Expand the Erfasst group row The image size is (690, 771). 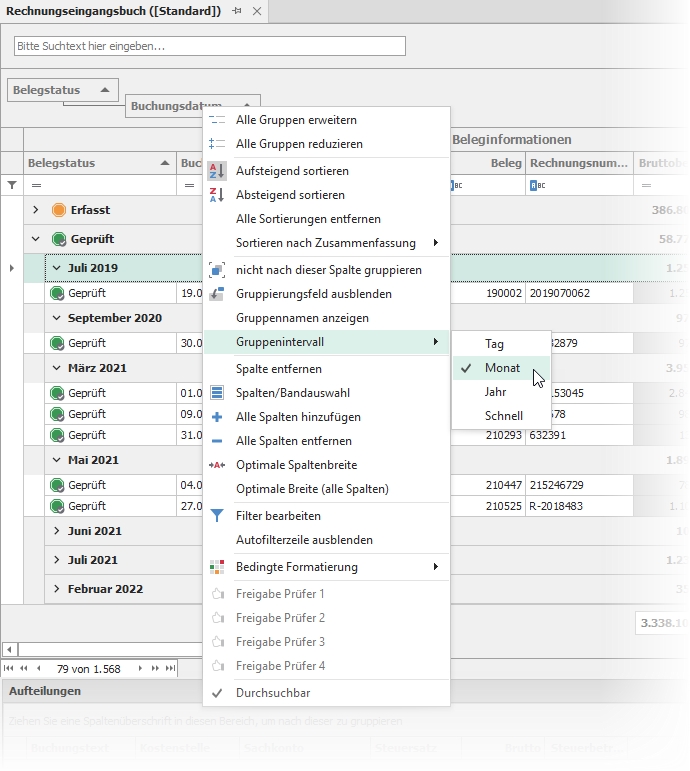click(36, 210)
